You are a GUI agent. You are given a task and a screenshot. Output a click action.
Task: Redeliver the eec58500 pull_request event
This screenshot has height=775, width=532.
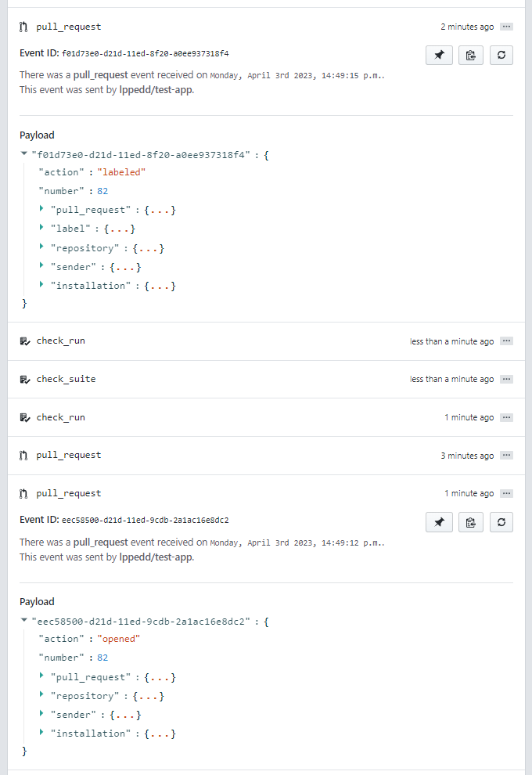501,521
